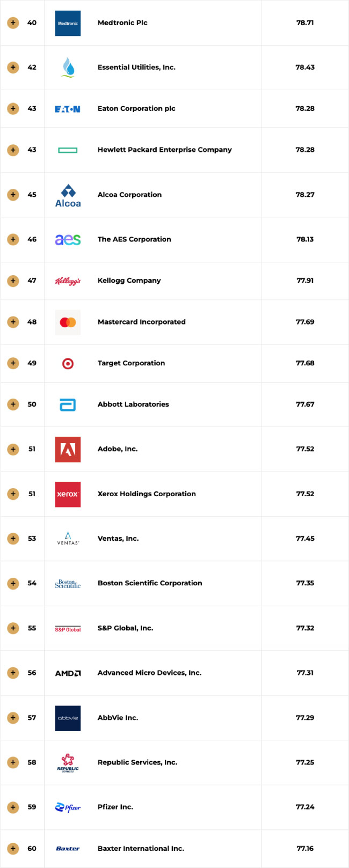
Task: Click the Essential Utilities water drop logo
Action: point(68,68)
